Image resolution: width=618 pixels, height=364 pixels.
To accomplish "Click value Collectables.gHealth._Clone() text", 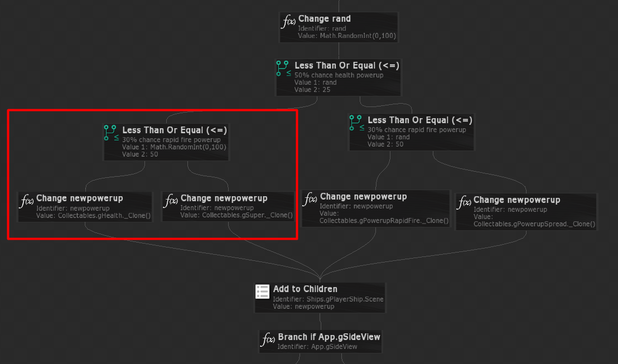I will tap(104, 216).
